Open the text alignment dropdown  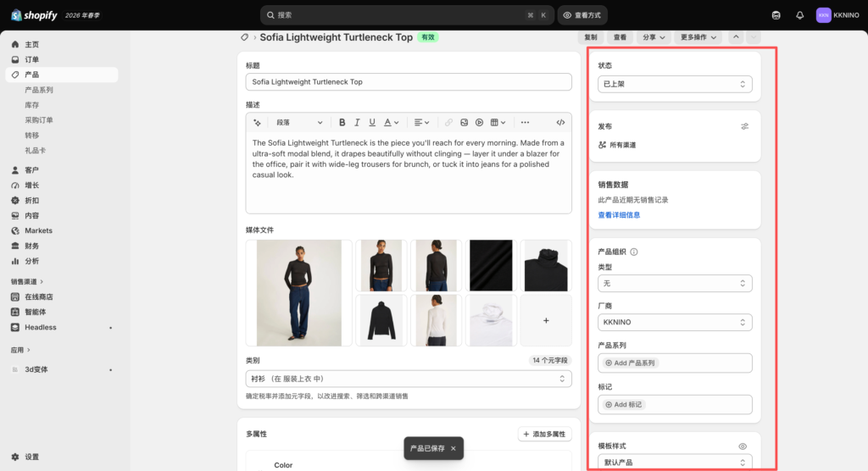click(x=422, y=122)
